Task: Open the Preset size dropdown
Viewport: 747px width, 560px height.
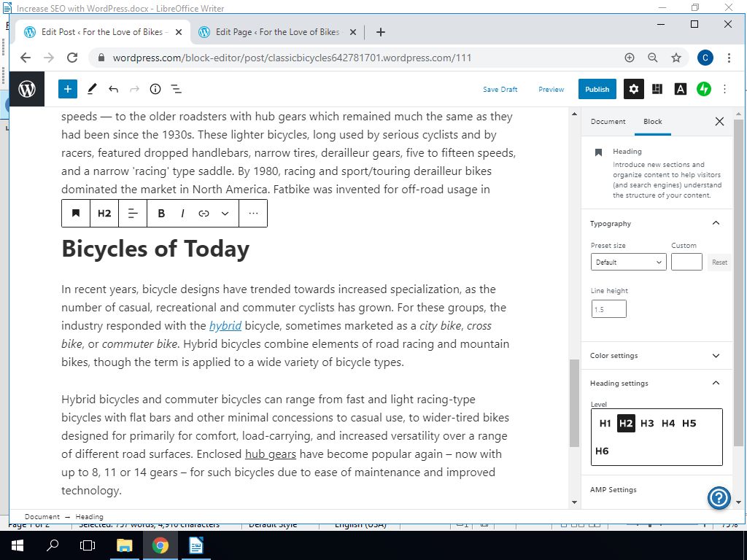Action: click(628, 262)
